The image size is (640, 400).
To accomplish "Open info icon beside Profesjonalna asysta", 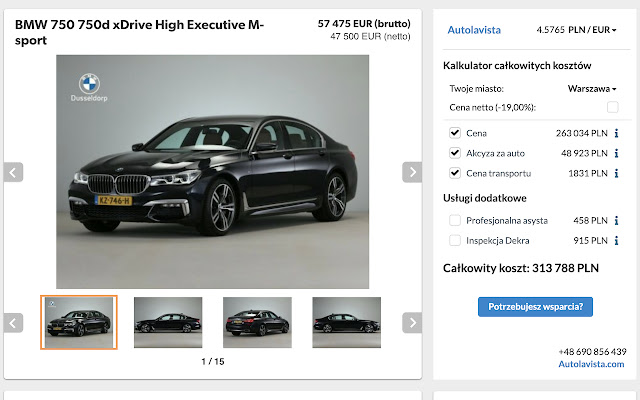I will pyautogui.click(x=616, y=220).
